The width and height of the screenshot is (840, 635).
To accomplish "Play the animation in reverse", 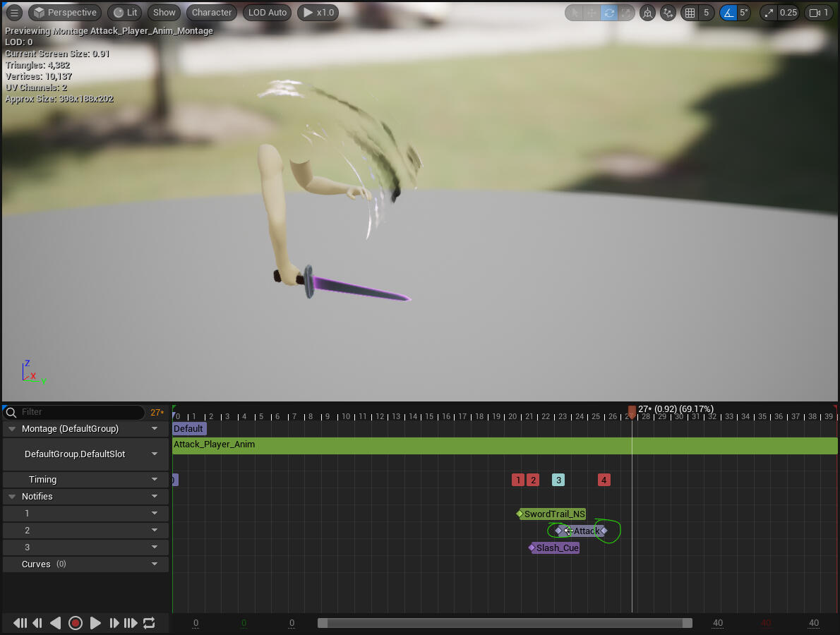I will pyautogui.click(x=55, y=623).
